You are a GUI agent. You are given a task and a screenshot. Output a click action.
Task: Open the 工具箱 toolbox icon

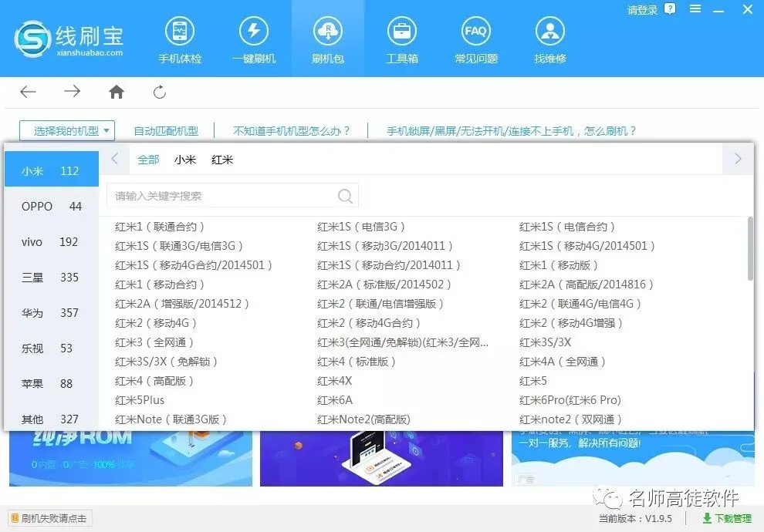(x=402, y=40)
